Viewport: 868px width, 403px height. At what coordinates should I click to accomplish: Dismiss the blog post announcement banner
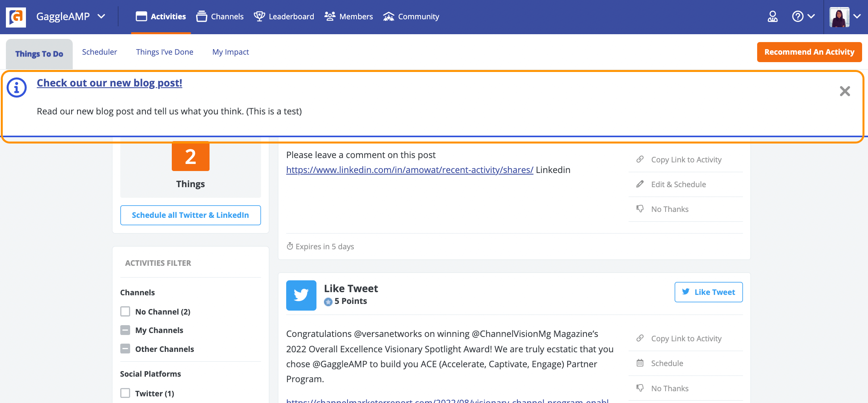pyautogui.click(x=845, y=91)
